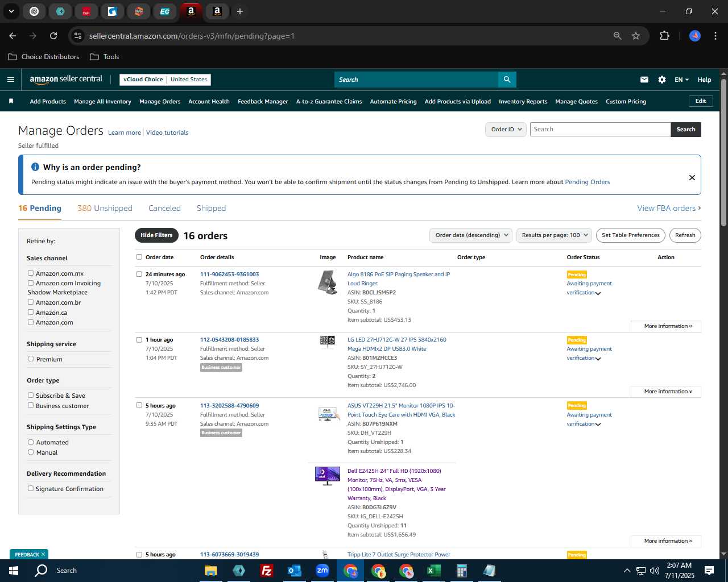Check the Amazon.com.mx sales channel filter

click(x=31, y=273)
